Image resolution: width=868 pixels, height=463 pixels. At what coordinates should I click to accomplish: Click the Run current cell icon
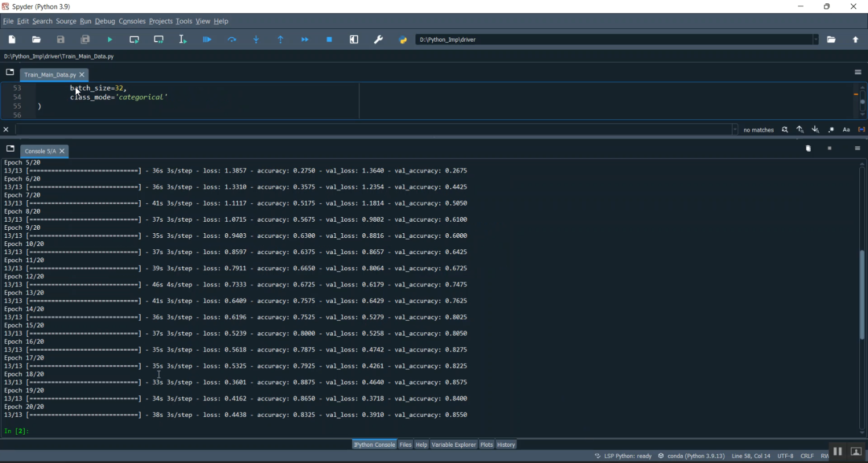click(x=134, y=39)
